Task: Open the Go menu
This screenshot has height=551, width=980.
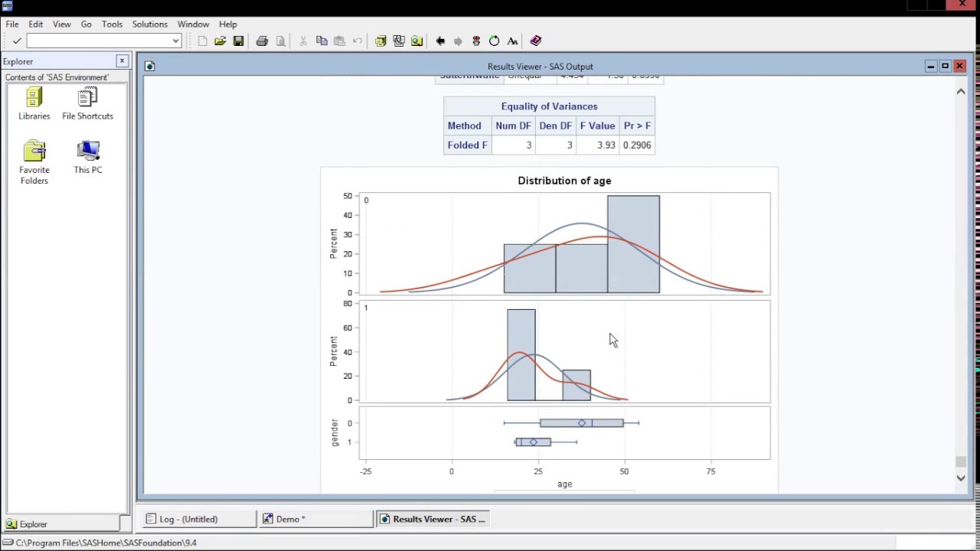Action: (87, 24)
